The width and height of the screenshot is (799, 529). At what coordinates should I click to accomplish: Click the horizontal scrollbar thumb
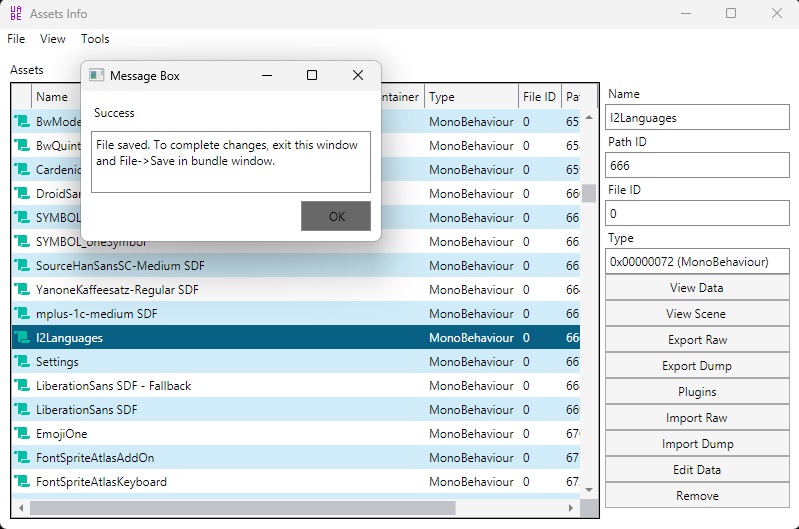(243, 508)
